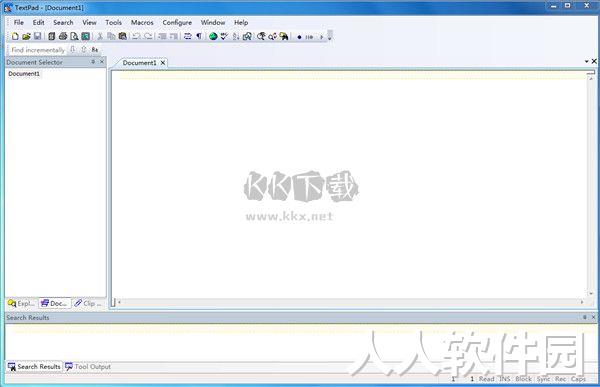Select Document1 in Document Selector list
The width and height of the screenshot is (600, 387).
pos(24,73)
